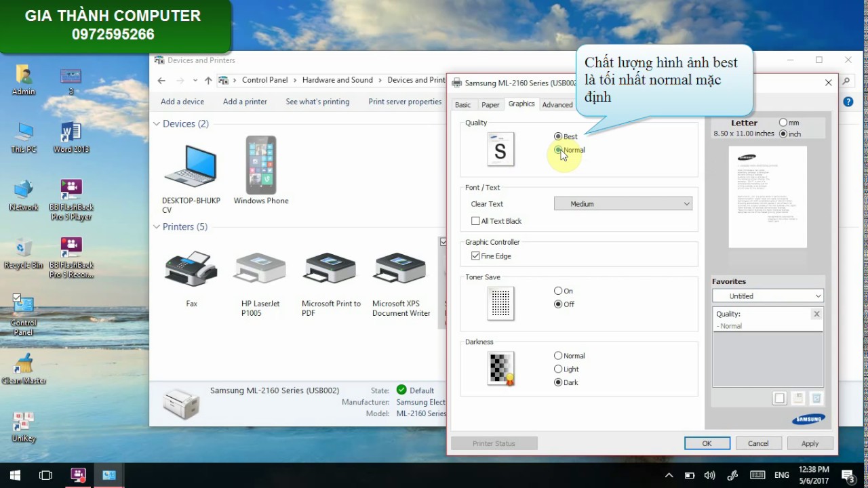This screenshot has height=488, width=868.
Task: Click the delete favorite trash icon
Action: tap(816, 399)
